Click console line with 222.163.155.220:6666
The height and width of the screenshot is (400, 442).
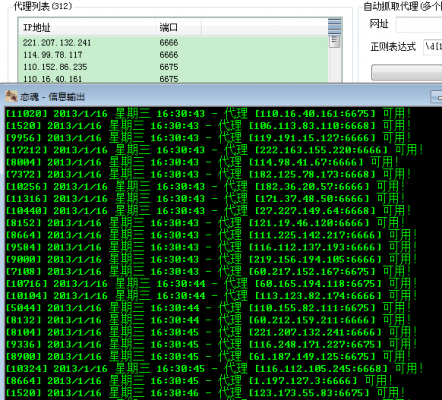tap(214, 150)
